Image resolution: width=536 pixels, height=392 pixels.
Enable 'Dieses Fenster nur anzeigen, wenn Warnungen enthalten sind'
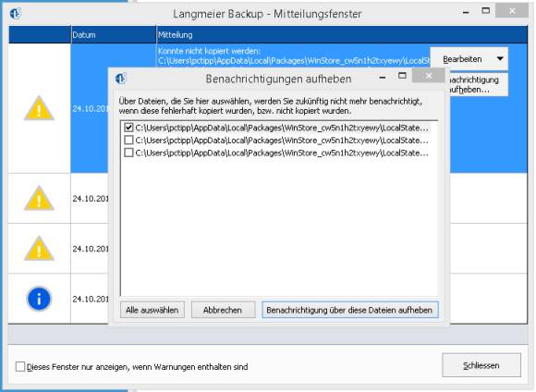click(20, 367)
